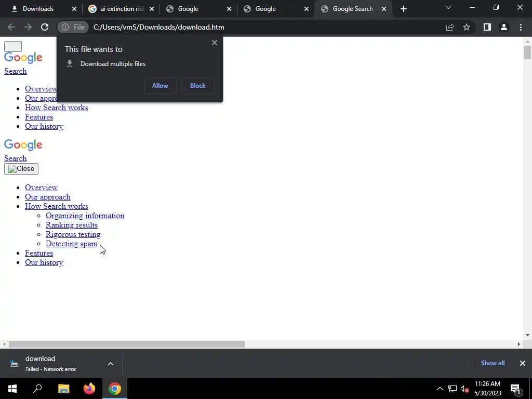The image size is (532, 399).
Task: Open the network status tray icon
Action: (453, 389)
